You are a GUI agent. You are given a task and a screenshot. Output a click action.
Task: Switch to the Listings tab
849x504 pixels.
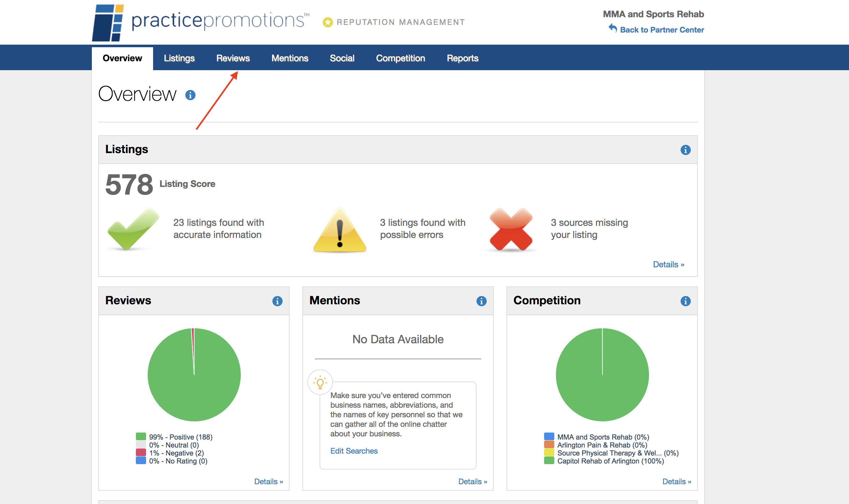[x=179, y=58]
